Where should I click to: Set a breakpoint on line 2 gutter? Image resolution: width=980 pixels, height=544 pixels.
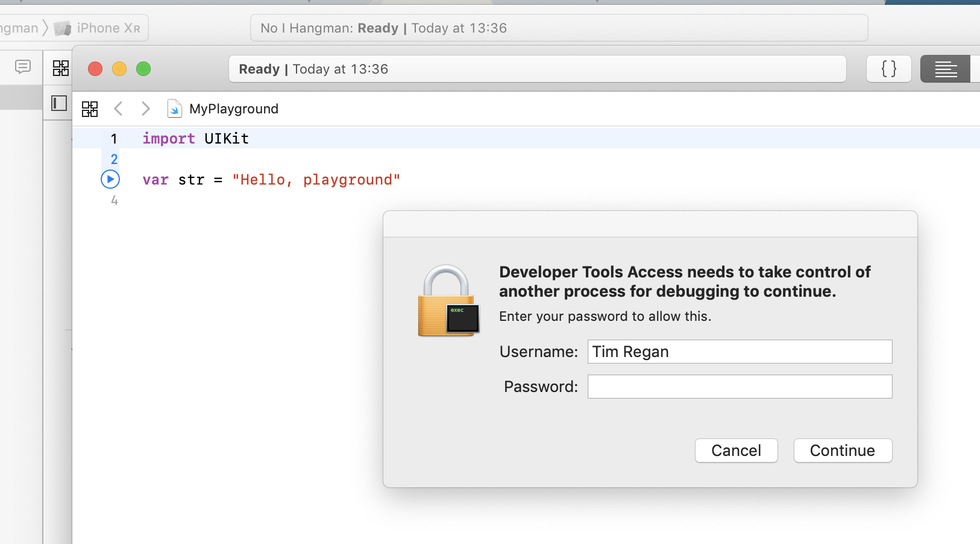pos(113,159)
